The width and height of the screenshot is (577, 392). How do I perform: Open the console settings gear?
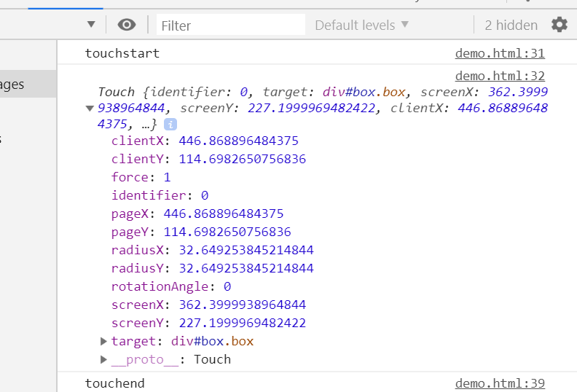[x=559, y=25]
